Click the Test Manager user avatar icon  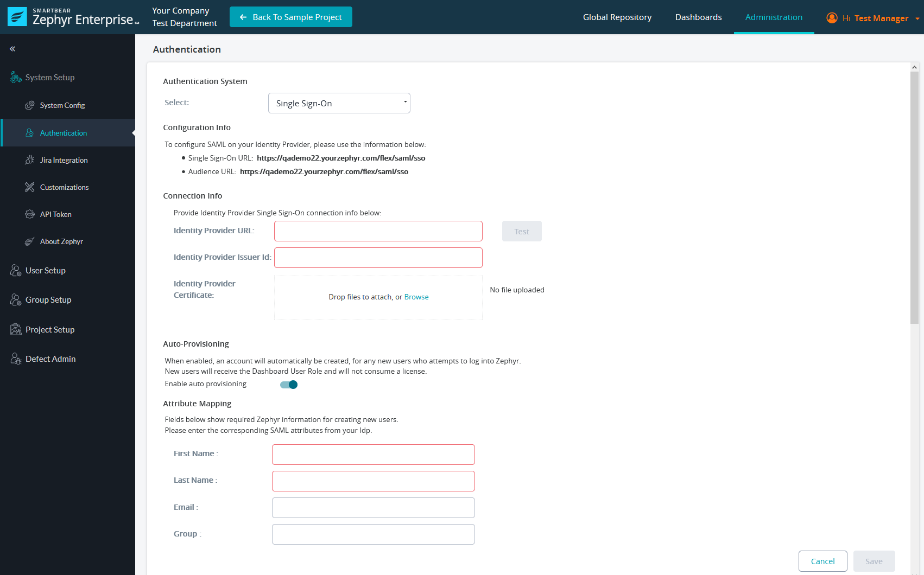tap(832, 18)
